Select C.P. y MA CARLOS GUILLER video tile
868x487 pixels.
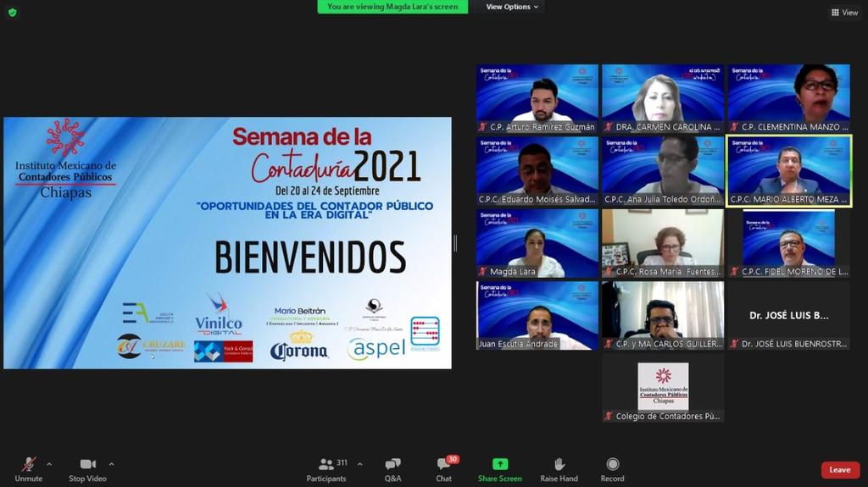click(663, 316)
